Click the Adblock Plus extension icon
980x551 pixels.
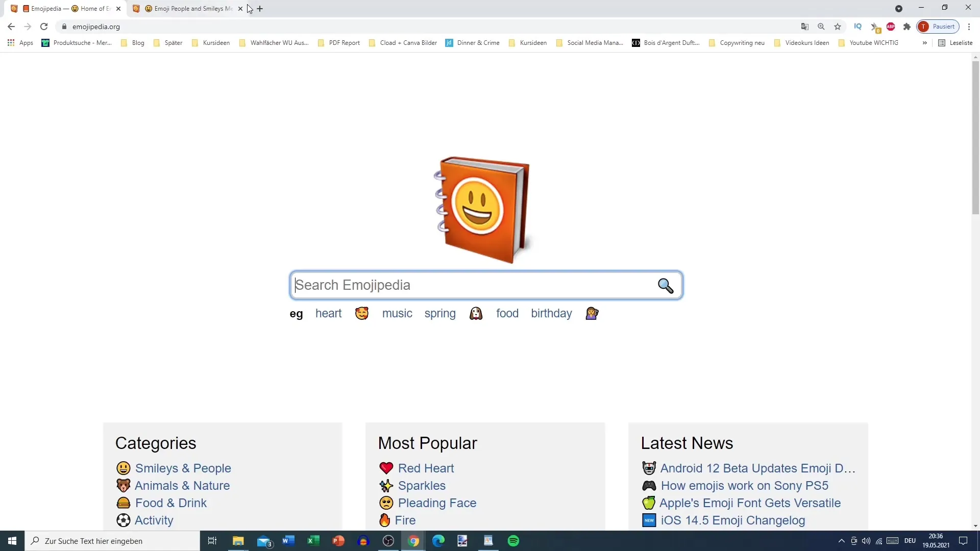[891, 27]
